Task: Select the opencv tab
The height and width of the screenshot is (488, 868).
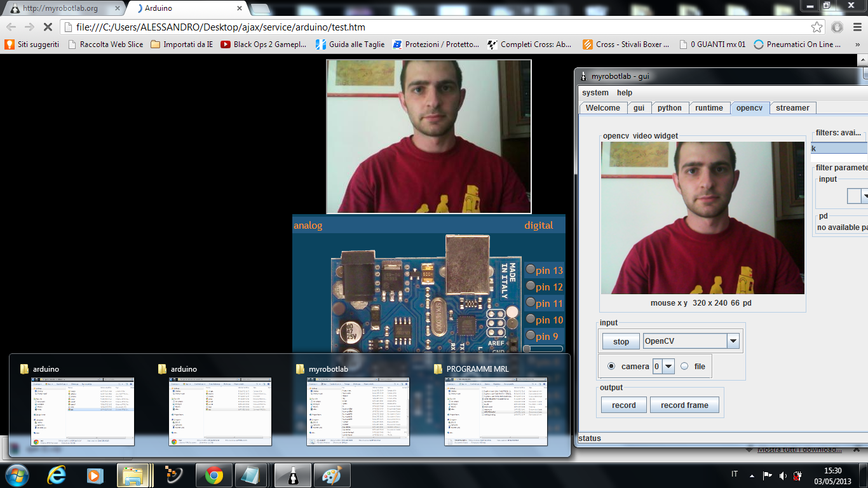Action: (749, 108)
